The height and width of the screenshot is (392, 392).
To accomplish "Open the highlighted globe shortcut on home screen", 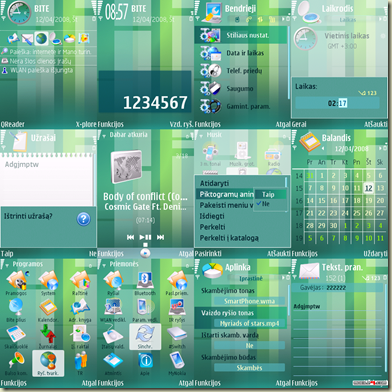I will pos(41,39).
